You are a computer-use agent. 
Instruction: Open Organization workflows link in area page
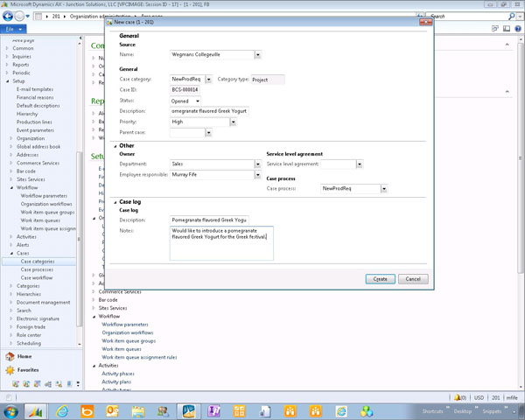[128, 332]
